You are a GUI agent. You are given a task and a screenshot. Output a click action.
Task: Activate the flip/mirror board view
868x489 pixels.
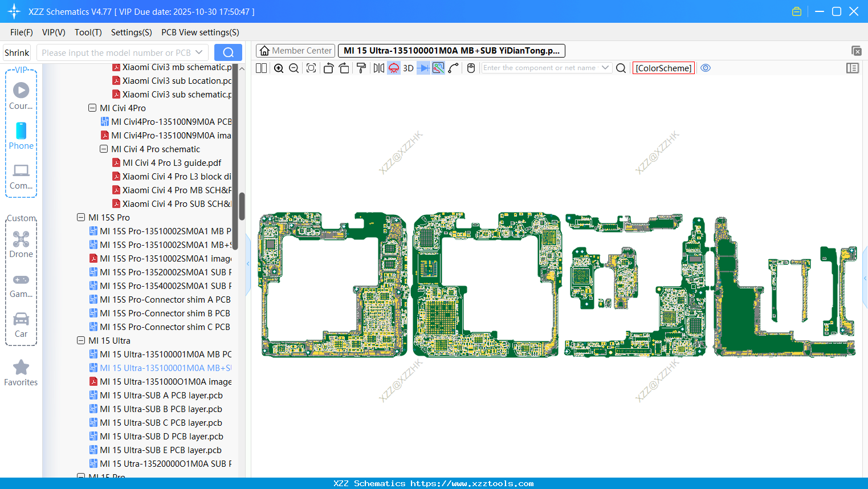click(x=377, y=68)
